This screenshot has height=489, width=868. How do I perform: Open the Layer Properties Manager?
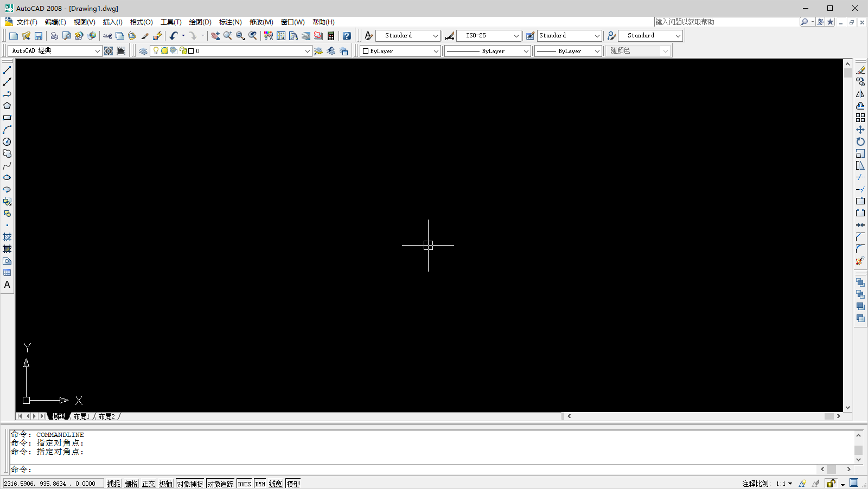pyautogui.click(x=143, y=50)
